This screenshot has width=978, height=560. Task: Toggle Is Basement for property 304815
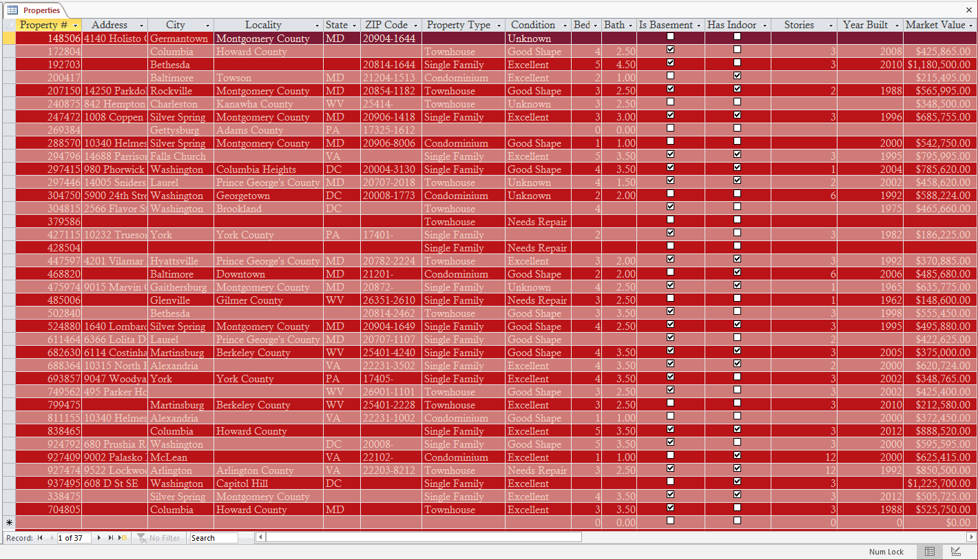[671, 207]
